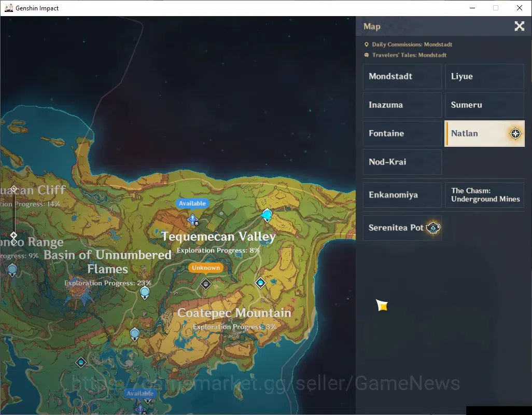Click Exploration Progress: 23% text
This screenshot has width=532, height=415.
pos(108,283)
